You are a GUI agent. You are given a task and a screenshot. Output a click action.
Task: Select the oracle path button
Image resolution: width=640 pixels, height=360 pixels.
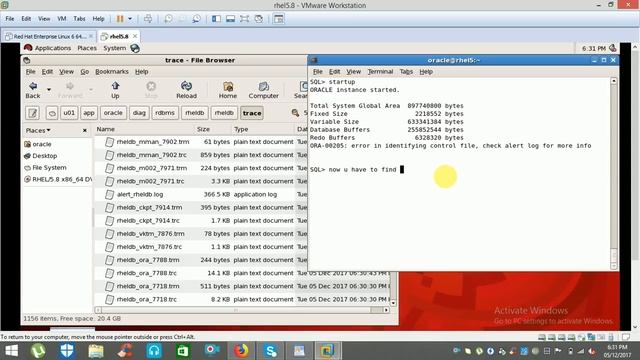click(x=113, y=113)
